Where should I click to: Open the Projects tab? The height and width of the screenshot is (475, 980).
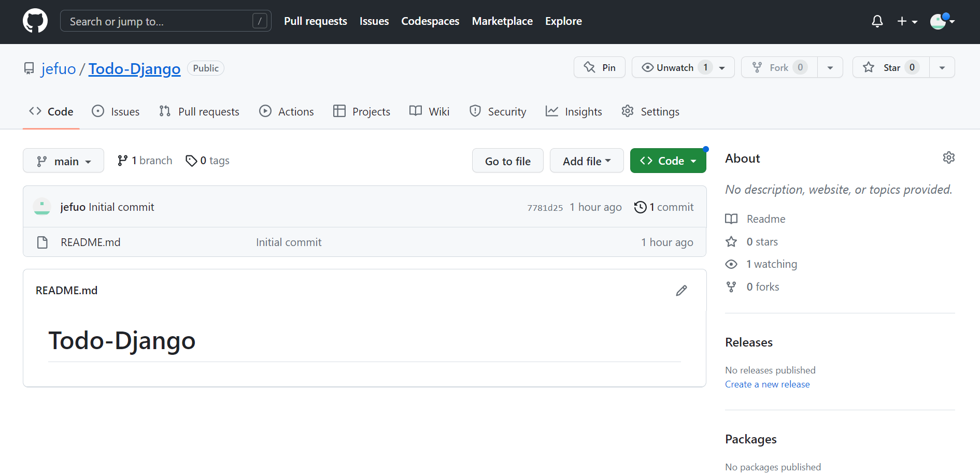coord(362,111)
